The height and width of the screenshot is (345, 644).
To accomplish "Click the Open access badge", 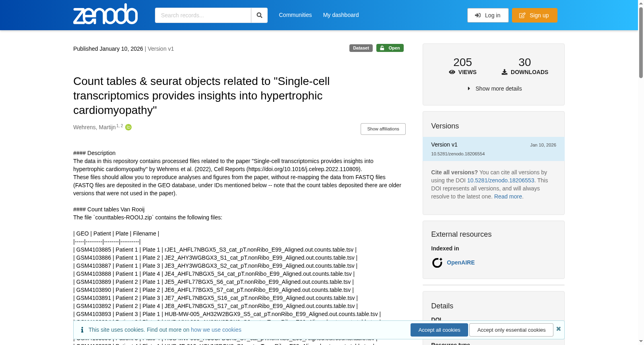I will (x=390, y=48).
